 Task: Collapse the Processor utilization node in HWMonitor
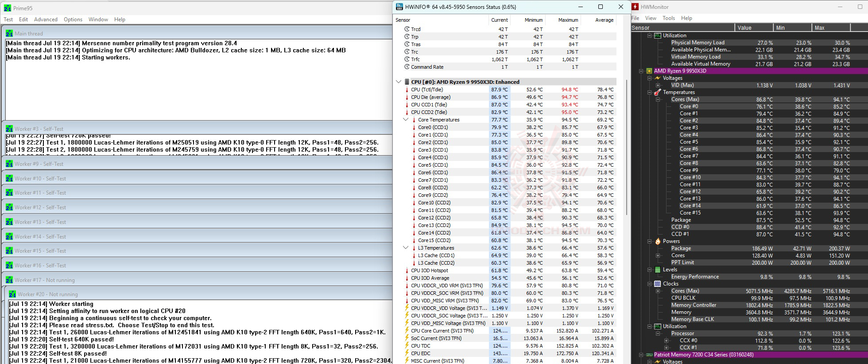click(x=658, y=333)
